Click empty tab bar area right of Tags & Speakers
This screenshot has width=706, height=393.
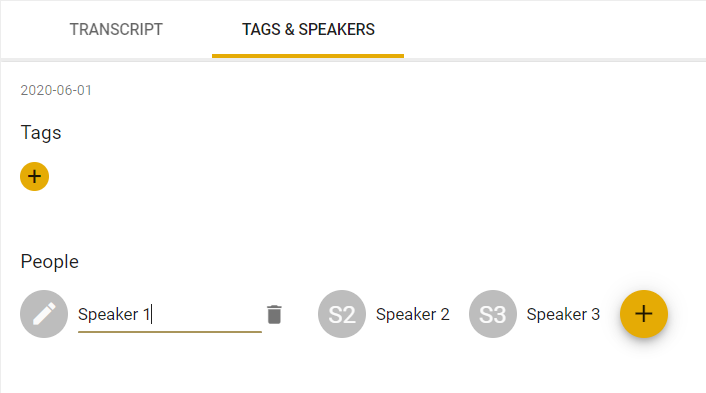(x=554, y=30)
